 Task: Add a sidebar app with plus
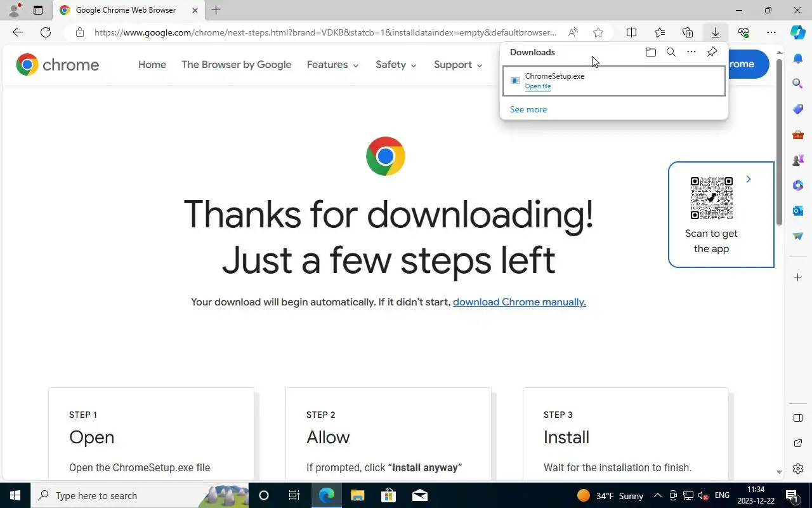click(798, 277)
